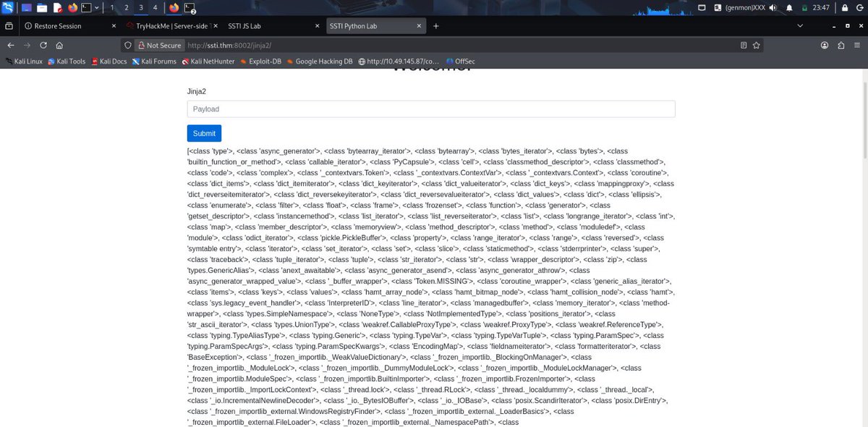Bookmark this page with star icon
This screenshot has width=868, height=427.
click(757, 45)
